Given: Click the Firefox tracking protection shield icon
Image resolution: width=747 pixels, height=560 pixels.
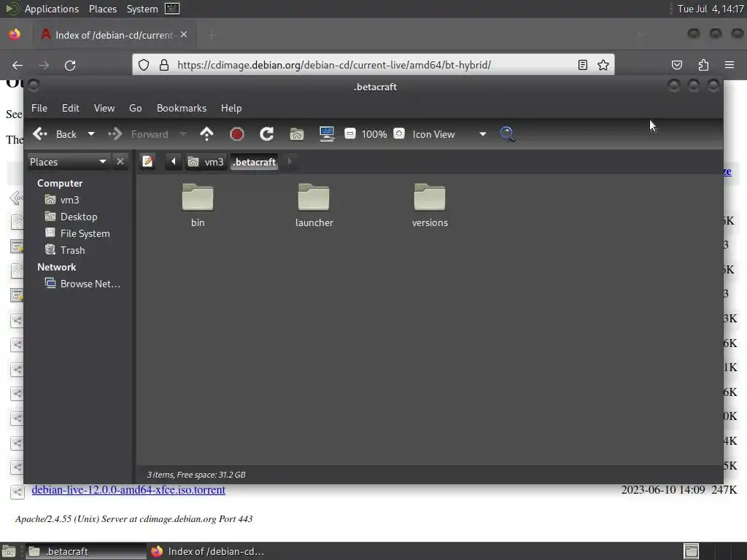Looking at the screenshot, I should [x=144, y=65].
